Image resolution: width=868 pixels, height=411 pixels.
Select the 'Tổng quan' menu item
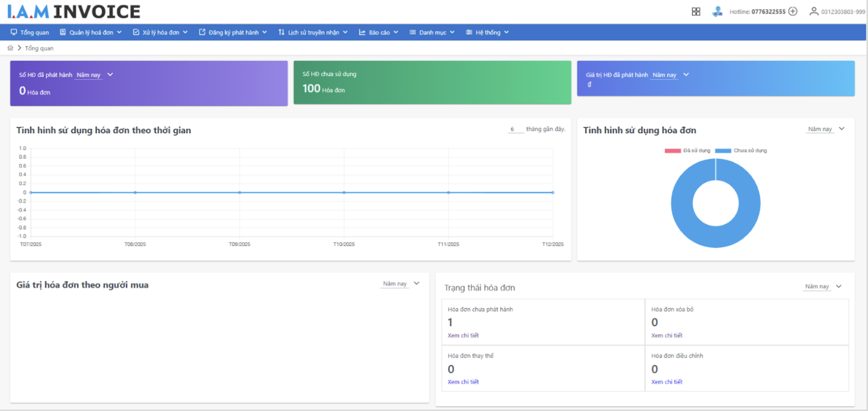pos(30,32)
